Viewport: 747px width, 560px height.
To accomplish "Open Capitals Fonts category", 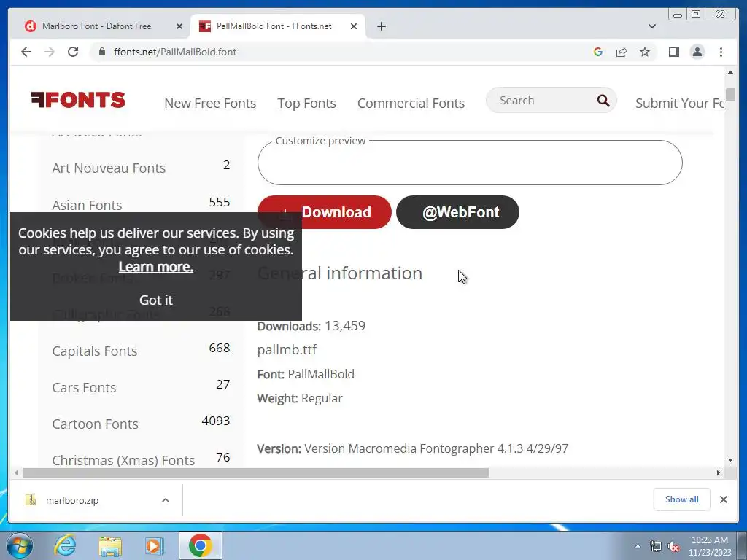I will pos(94,351).
